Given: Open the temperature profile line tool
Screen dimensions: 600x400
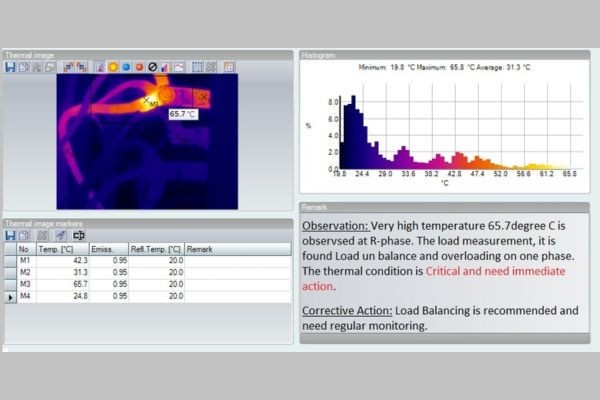Looking at the screenshot, I should [x=179, y=67].
